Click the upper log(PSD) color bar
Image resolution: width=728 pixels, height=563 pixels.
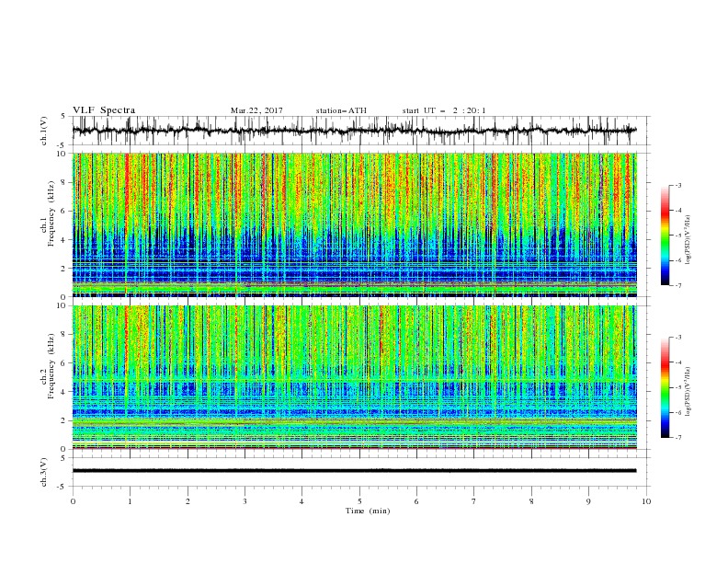click(x=665, y=236)
